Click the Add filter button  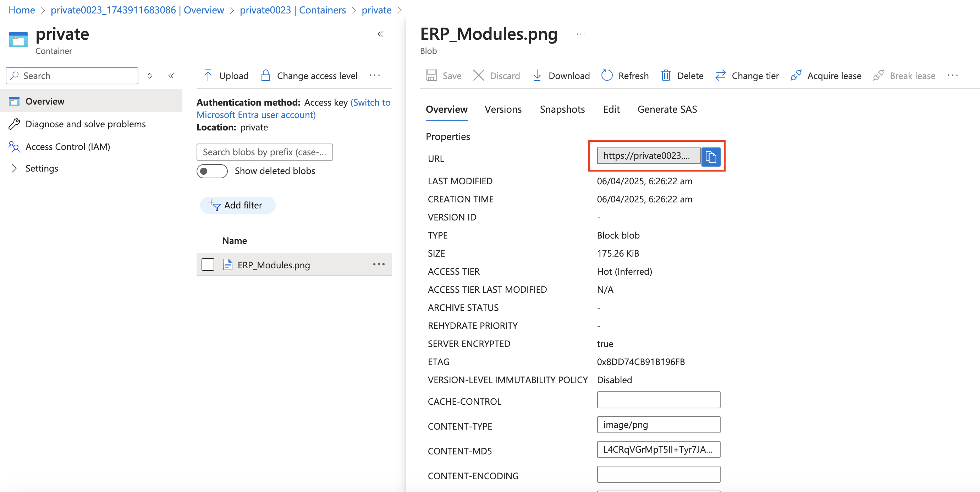238,205
